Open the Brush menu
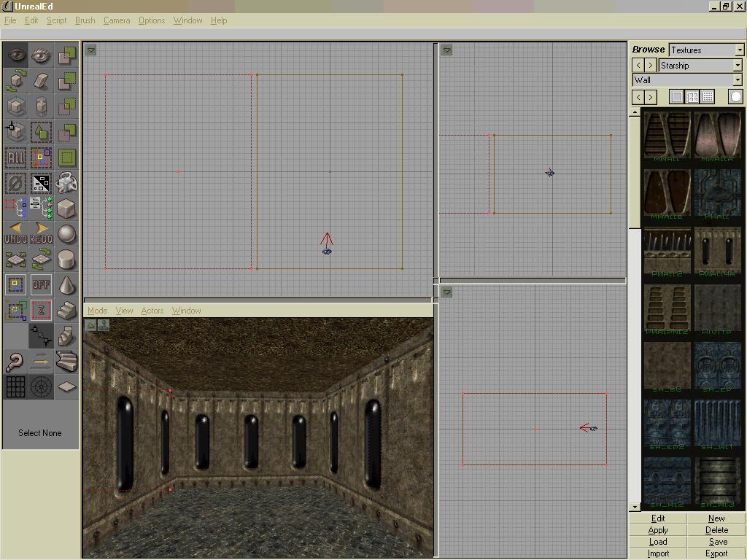This screenshot has height=560, width=747. coord(85,20)
